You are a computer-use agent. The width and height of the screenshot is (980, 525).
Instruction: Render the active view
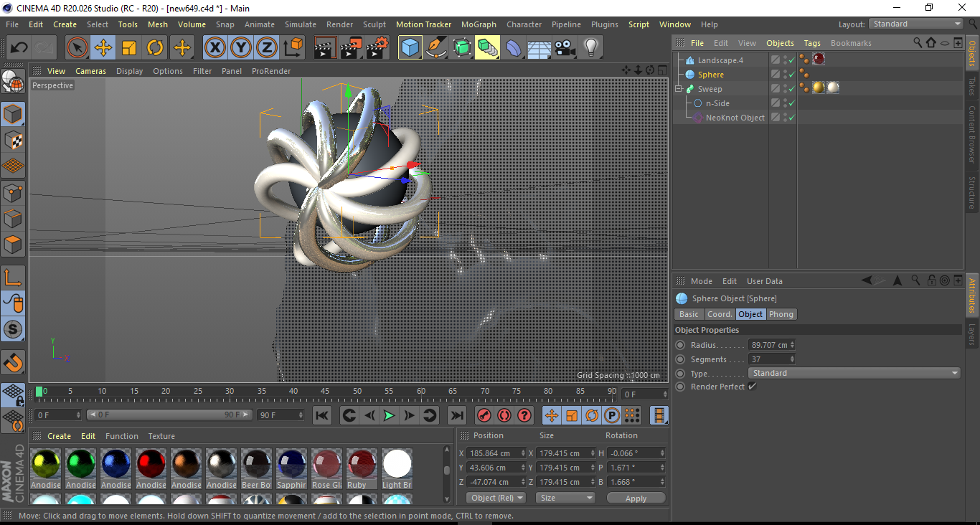[x=325, y=48]
